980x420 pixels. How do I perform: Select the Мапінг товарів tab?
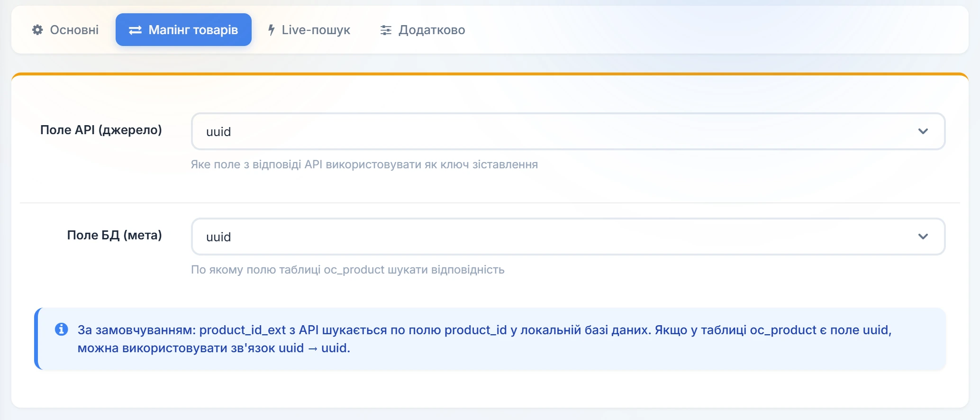pyautogui.click(x=183, y=30)
